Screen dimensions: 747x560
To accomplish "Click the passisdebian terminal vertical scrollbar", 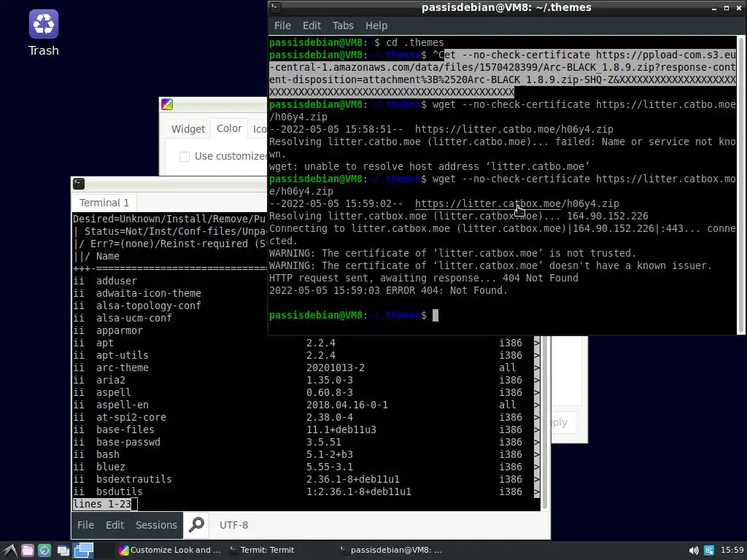I will click(x=741, y=184).
